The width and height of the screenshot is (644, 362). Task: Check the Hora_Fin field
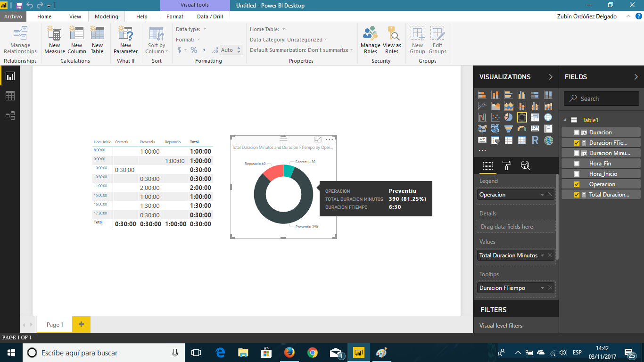(577, 164)
